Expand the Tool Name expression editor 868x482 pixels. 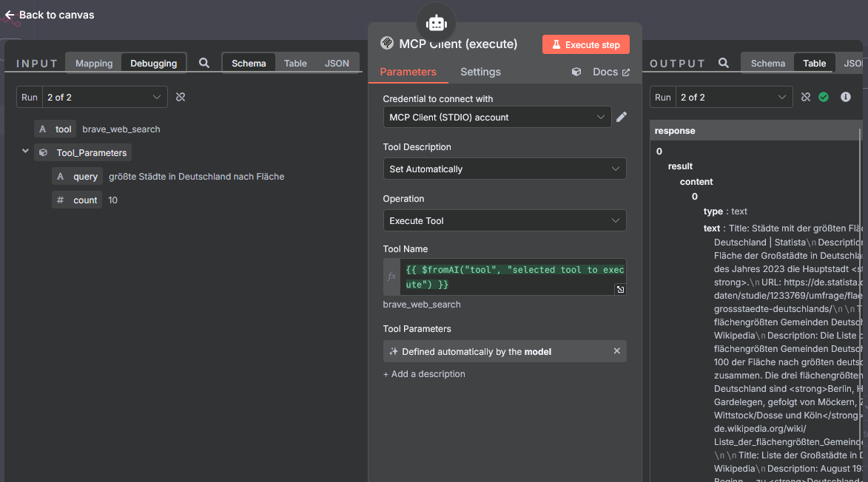click(620, 289)
